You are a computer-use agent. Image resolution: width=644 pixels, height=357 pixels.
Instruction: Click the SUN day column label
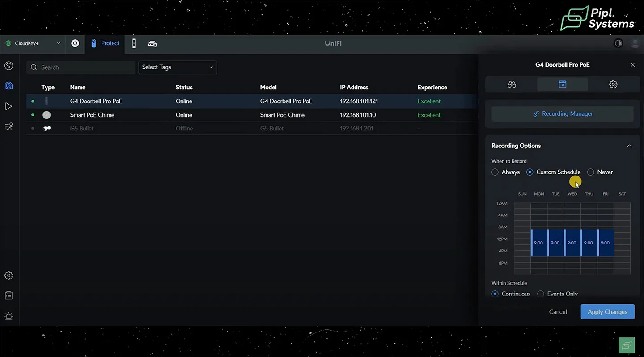point(522,194)
